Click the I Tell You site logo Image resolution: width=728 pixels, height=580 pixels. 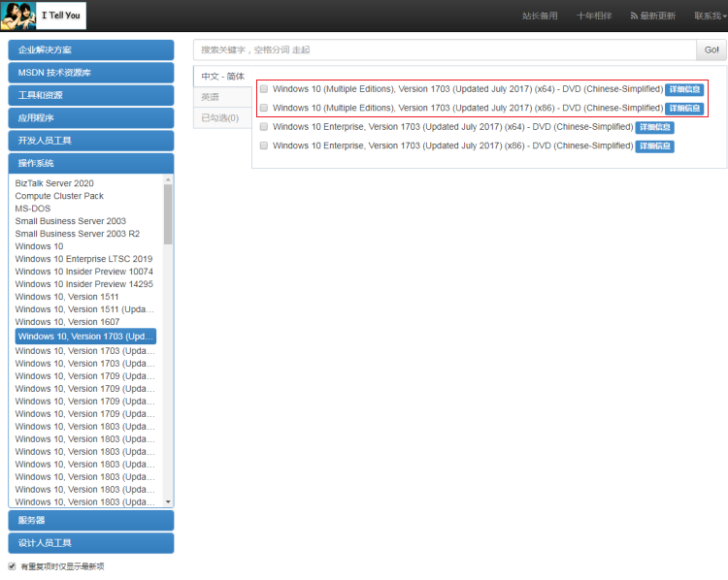pyautogui.click(x=43, y=16)
